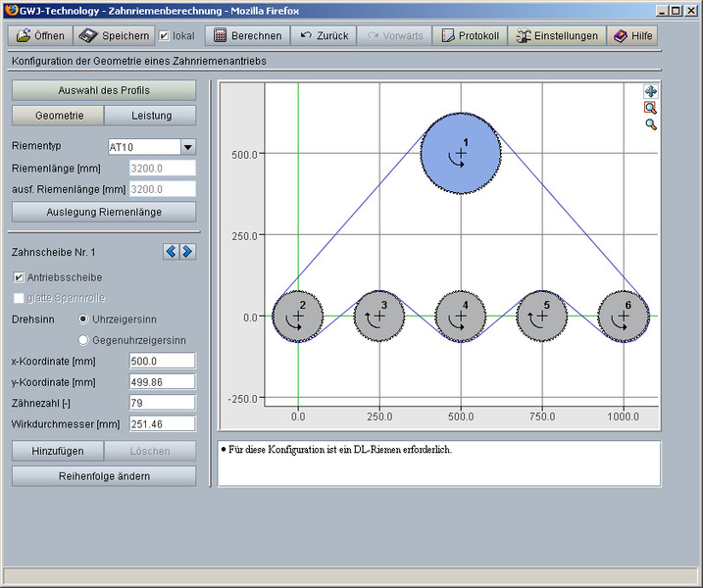The height and width of the screenshot is (588, 703).
Task: Switch to the Leistung tab
Action: click(x=150, y=116)
